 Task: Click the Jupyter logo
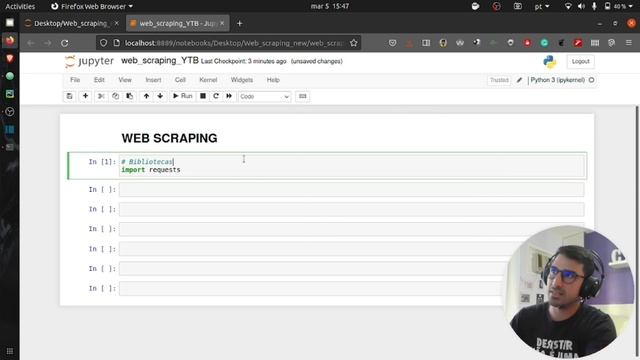tap(89, 61)
